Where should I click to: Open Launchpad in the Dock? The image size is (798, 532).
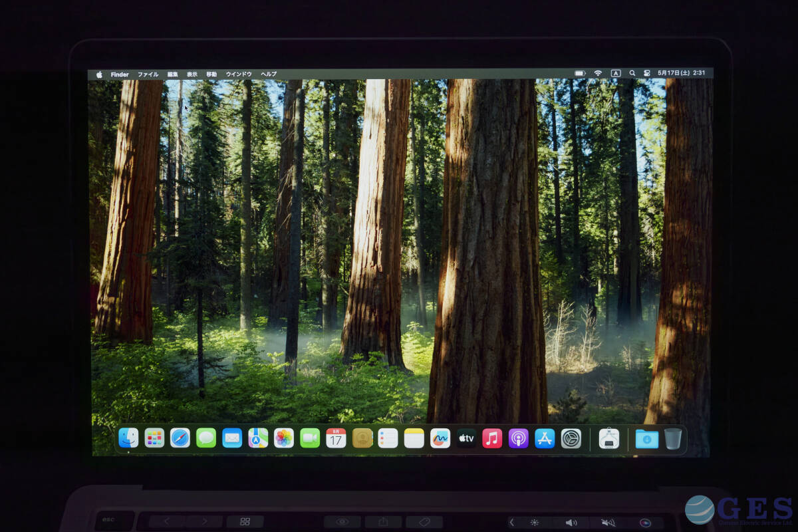point(154,438)
